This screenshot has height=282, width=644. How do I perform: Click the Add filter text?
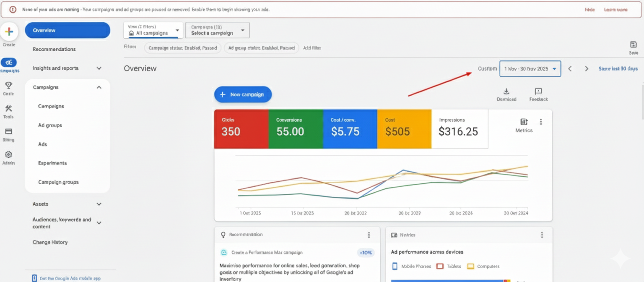pos(312,48)
